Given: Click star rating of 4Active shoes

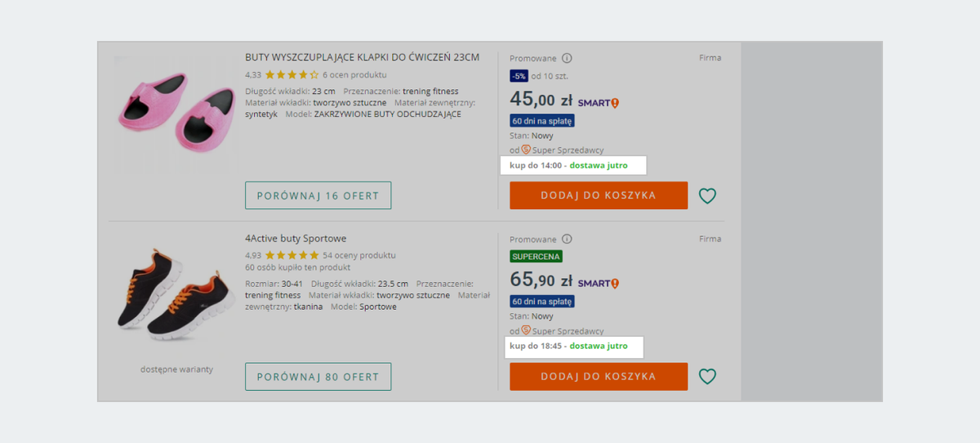Looking at the screenshot, I should (292, 255).
